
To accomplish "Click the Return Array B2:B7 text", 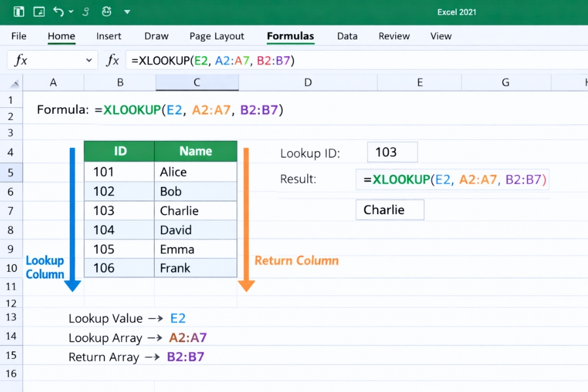I will coord(186,357).
